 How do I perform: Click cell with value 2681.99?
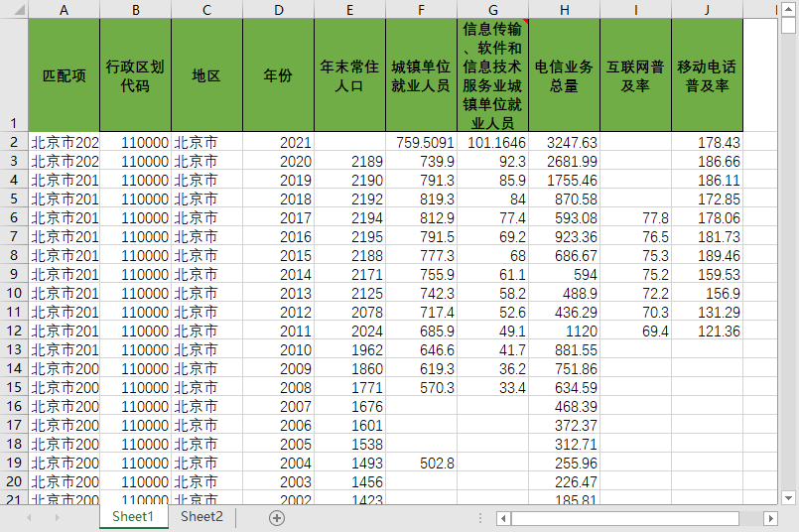coord(564,161)
